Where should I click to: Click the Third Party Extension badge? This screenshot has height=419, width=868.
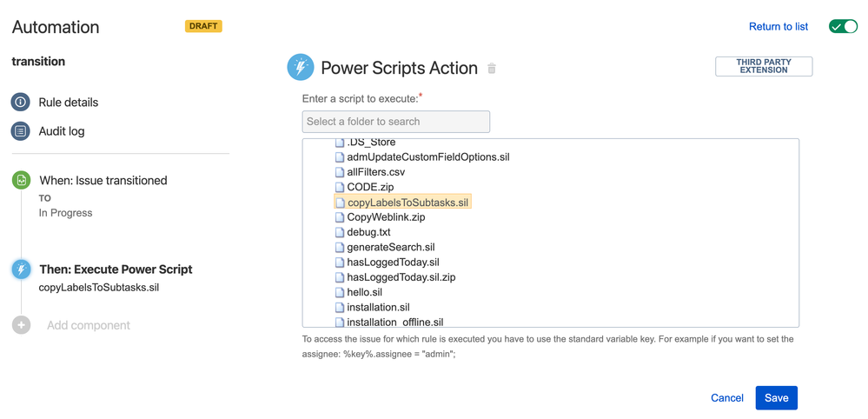[x=764, y=66]
